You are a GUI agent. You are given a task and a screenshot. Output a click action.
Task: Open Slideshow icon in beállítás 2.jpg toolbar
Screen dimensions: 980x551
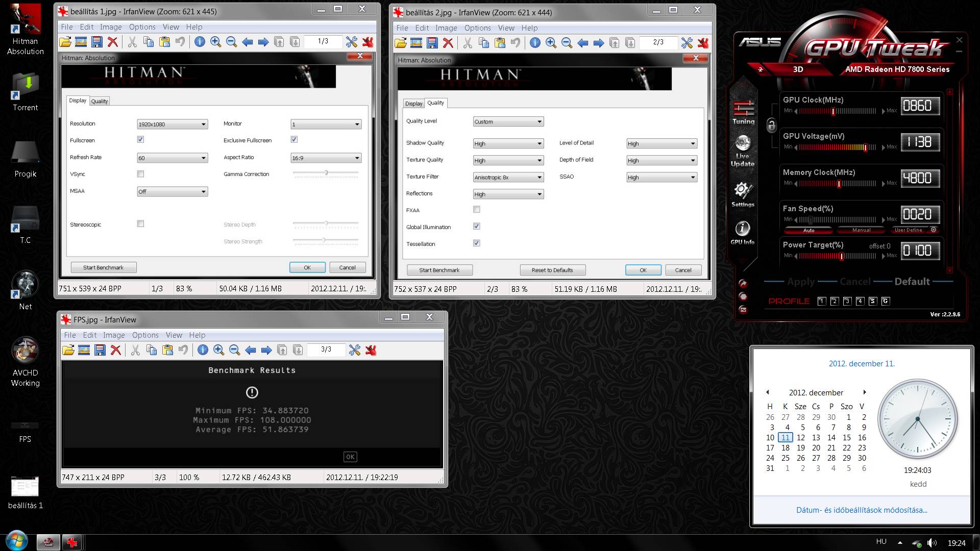(416, 43)
